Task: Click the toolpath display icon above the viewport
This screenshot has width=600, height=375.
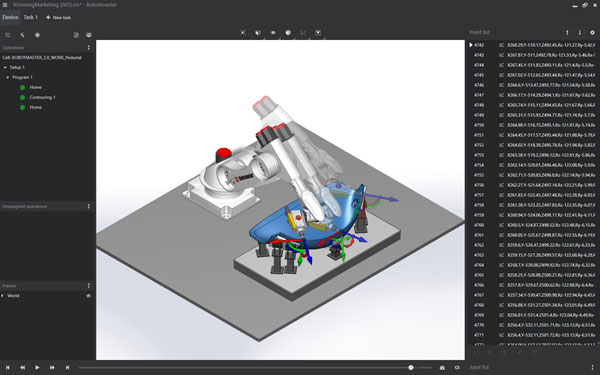Action: pyautogui.click(x=303, y=33)
